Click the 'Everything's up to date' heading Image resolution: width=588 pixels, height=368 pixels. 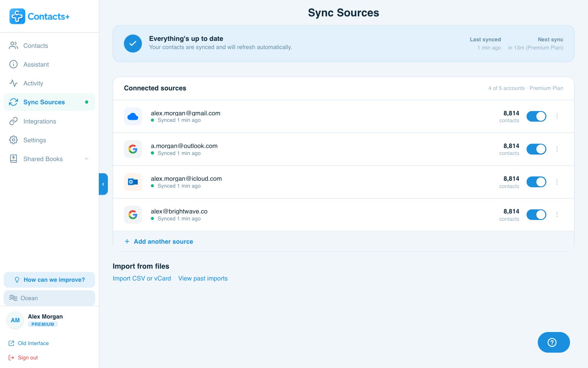[x=186, y=39]
